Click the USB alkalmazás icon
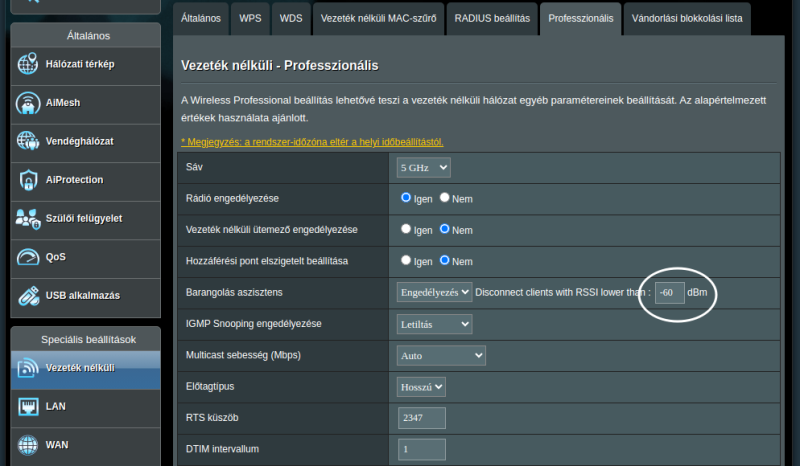This screenshot has height=466, width=800. click(28, 296)
